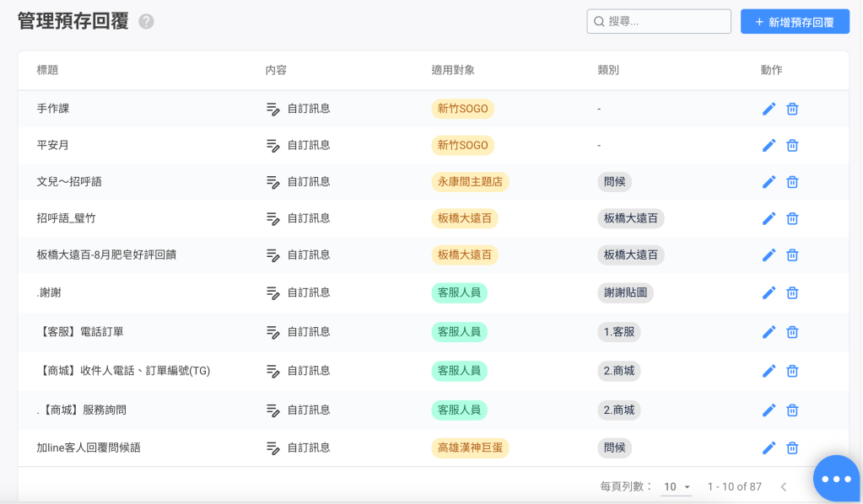The height and width of the screenshot is (504, 863).
Task: Edit the .謝謝 saved reply
Action: click(769, 292)
